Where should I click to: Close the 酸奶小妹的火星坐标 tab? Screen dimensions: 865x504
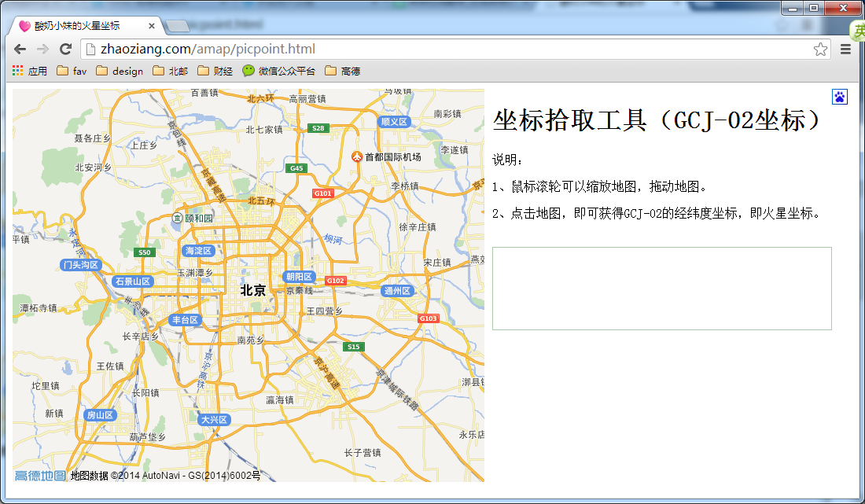[x=152, y=26]
